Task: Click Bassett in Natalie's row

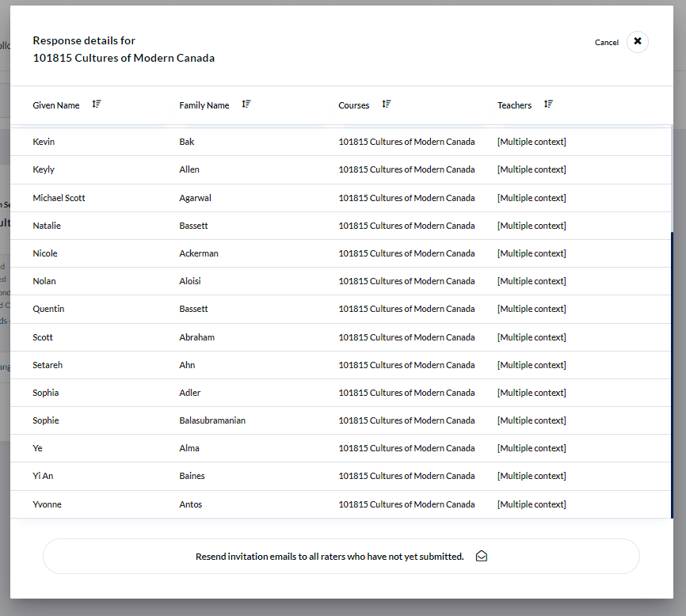Action: coord(193,226)
